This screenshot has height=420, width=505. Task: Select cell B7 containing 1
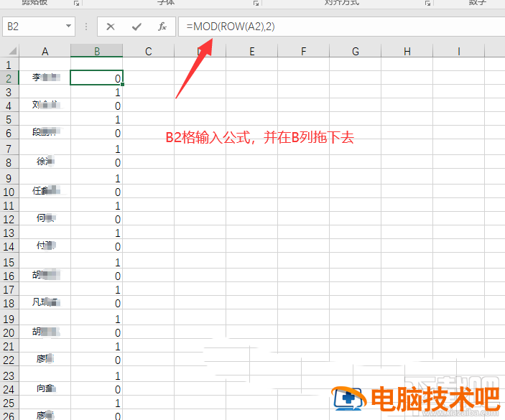click(97, 148)
